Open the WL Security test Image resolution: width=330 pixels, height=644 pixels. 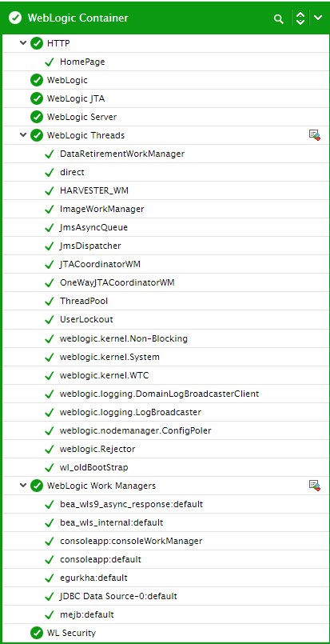[71, 633]
